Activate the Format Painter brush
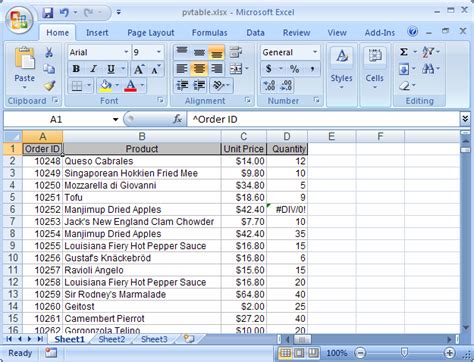 tap(49, 86)
